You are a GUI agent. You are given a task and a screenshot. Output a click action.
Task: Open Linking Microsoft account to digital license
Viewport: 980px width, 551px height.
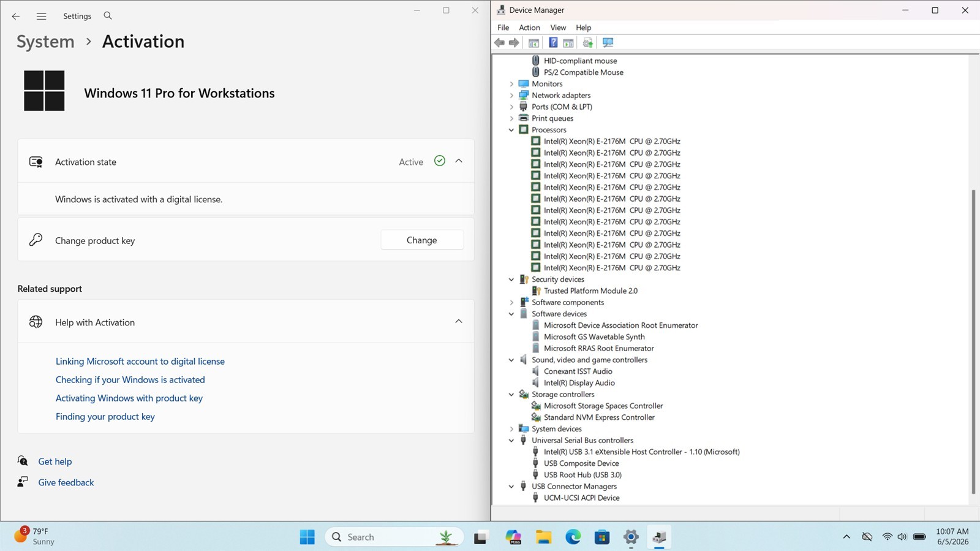click(140, 362)
